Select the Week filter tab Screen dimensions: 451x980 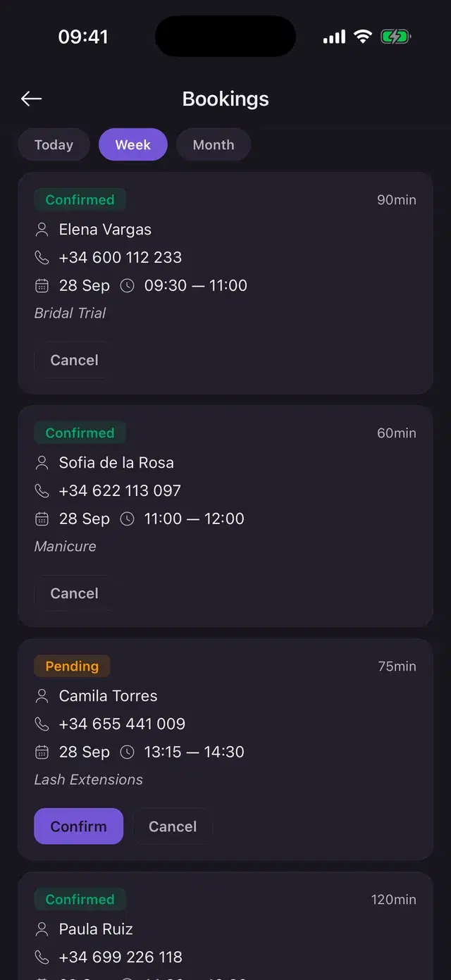[133, 145]
